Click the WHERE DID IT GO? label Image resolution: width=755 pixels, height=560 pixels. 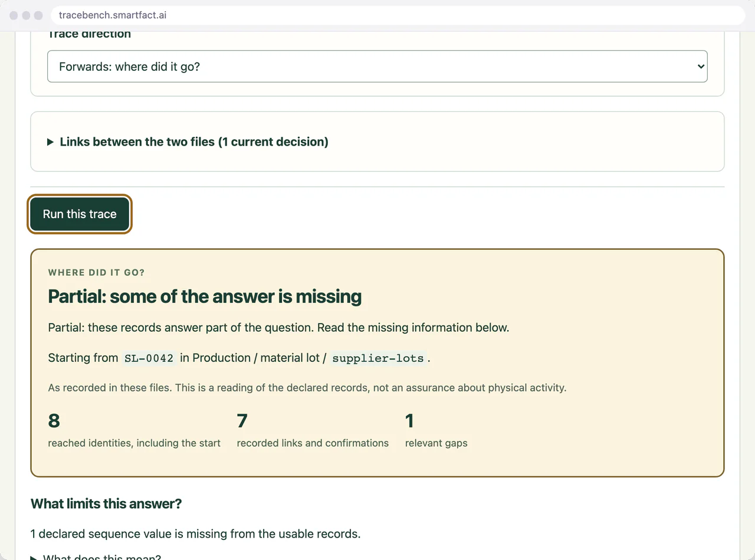tap(96, 272)
